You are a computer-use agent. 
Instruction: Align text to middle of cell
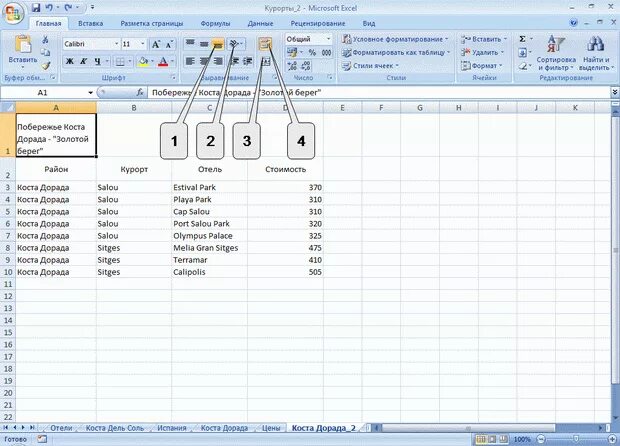204,43
